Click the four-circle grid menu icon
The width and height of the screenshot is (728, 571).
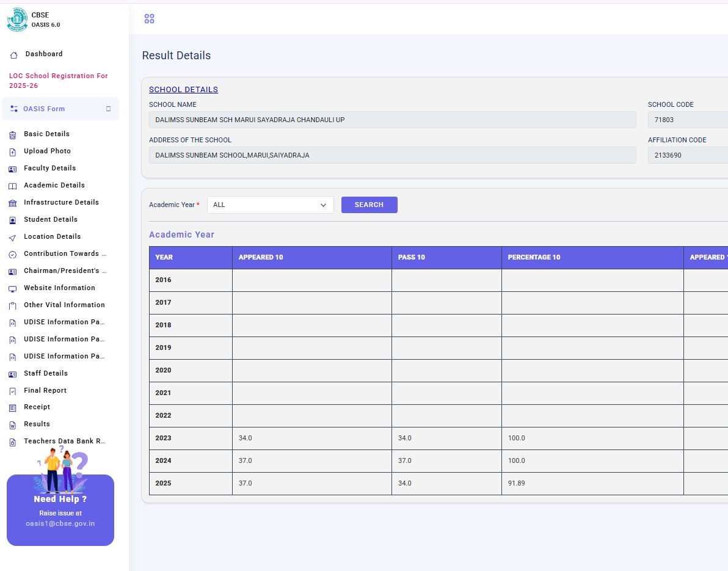[149, 19]
